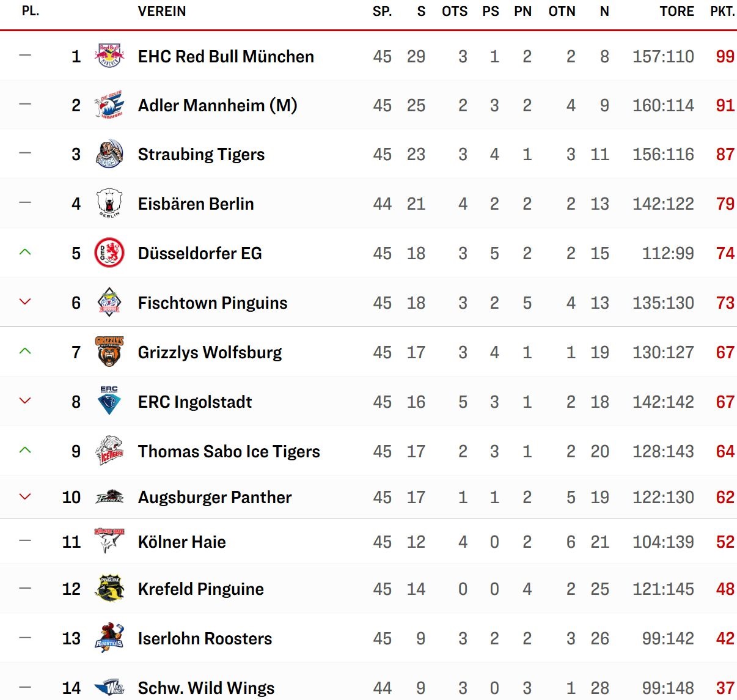
Task: Sort table by PKT. column header
Action: click(x=722, y=11)
